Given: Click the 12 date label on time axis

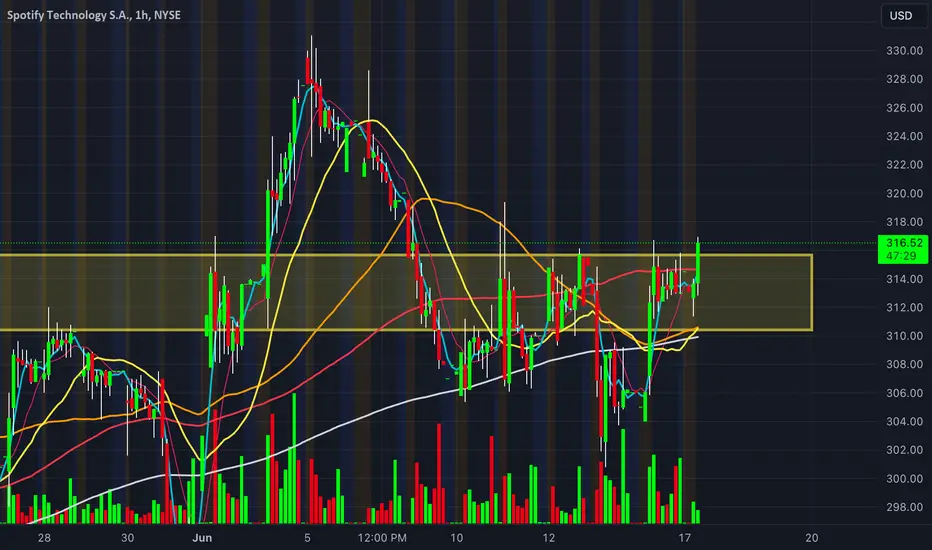Looking at the screenshot, I should [549, 538].
